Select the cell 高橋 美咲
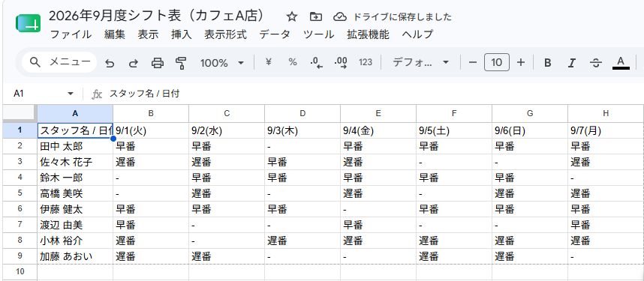This screenshot has height=281, width=644. click(x=75, y=193)
